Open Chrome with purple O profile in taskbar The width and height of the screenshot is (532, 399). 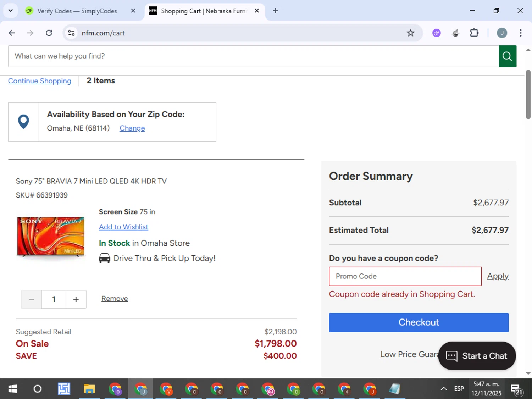(115, 389)
